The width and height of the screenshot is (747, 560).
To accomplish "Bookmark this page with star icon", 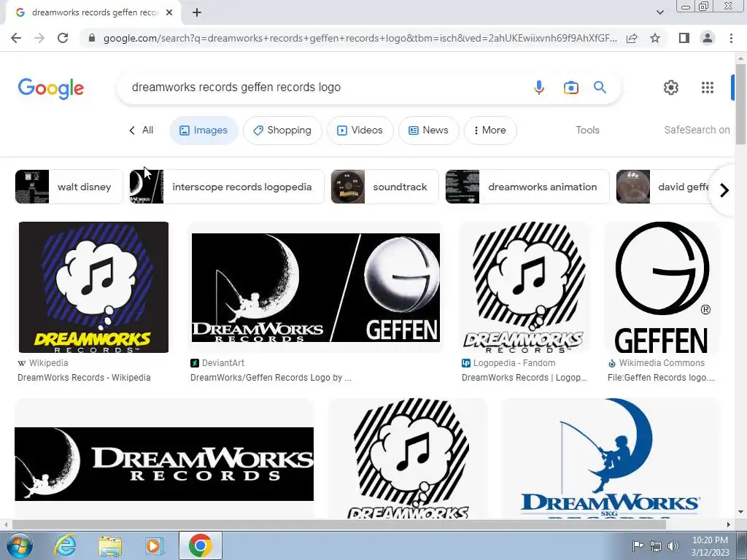I will [x=655, y=38].
